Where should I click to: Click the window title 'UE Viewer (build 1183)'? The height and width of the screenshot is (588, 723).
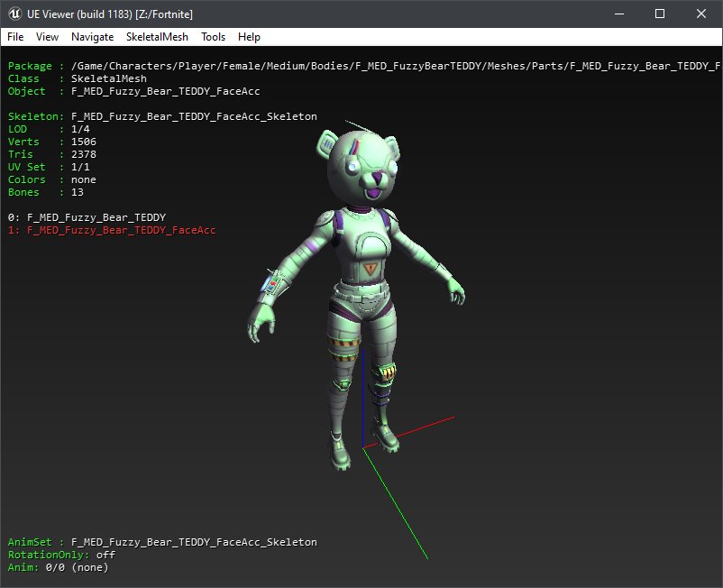(79, 14)
